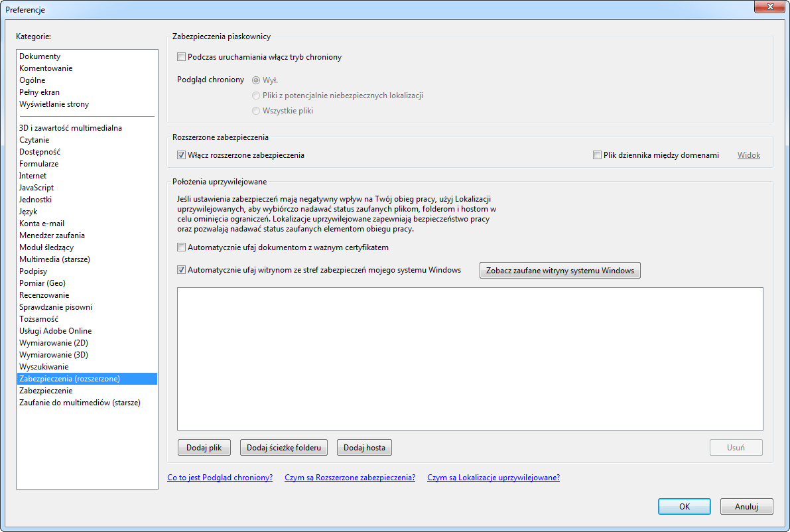Select 'Zabezpieczenie' category

[x=87, y=391]
